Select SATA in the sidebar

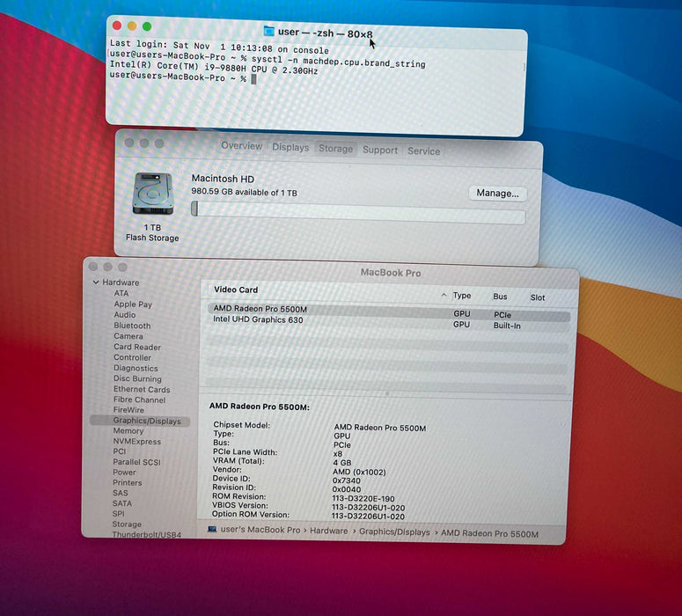pos(122,503)
